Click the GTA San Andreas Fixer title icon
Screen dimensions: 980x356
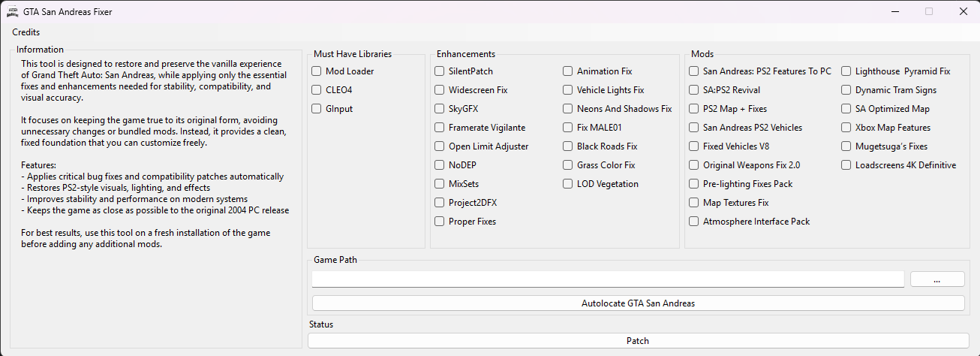coord(13,12)
